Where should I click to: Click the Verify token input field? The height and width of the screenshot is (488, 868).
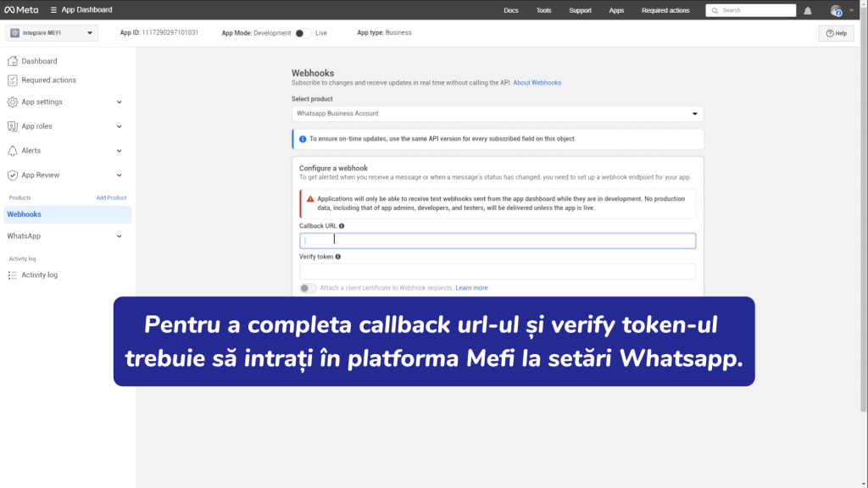tap(497, 271)
